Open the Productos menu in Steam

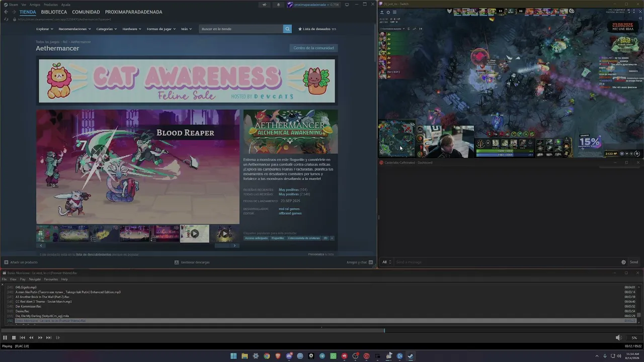click(50, 5)
